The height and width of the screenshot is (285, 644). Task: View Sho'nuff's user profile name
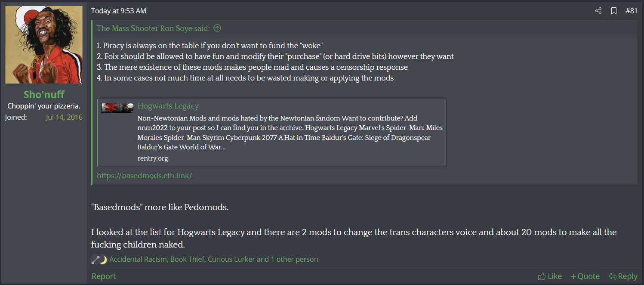click(x=44, y=95)
